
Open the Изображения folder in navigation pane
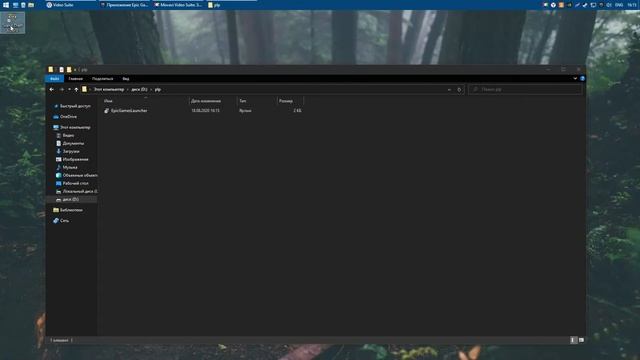pyautogui.click(x=76, y=159)
